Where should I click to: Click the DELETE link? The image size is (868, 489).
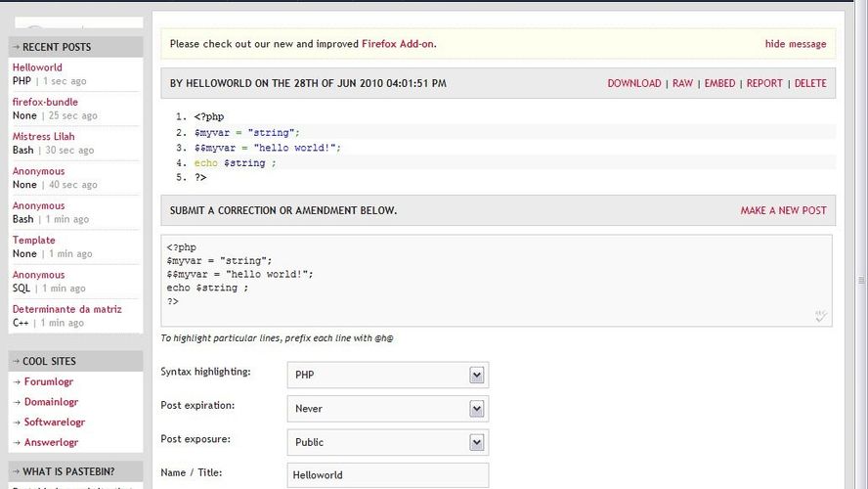pyautogui.click(x=810, y=83)
